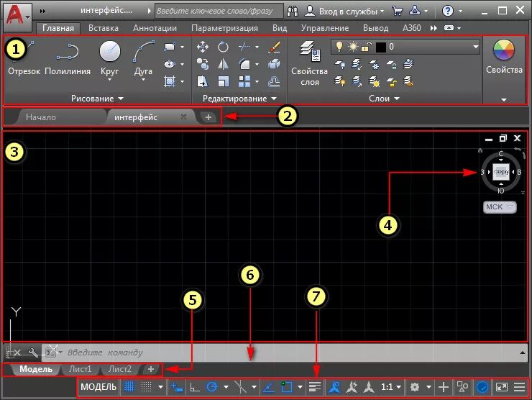Click the black layer color swatch
The height and width of the screenshot is (400, 532).
(x=381, y=47)
